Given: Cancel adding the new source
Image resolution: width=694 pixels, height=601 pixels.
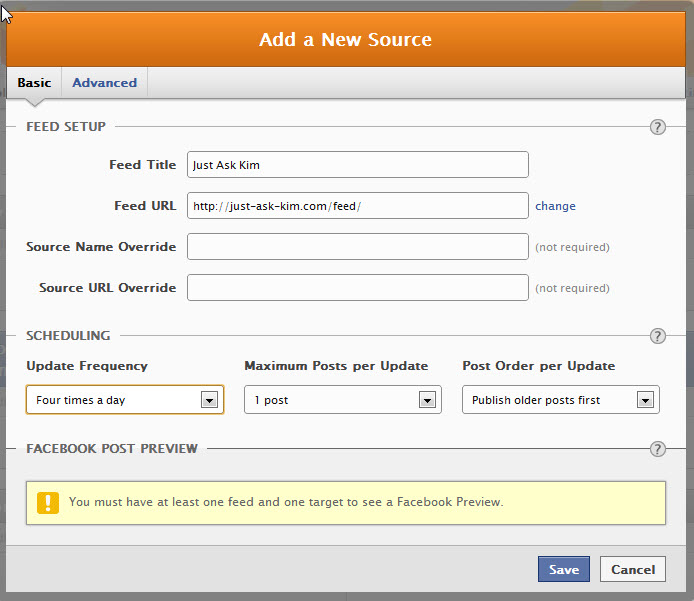Looking at the screenshot, I should (x=633, y=569).
